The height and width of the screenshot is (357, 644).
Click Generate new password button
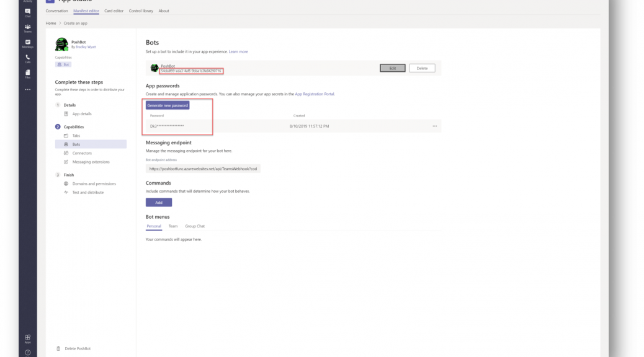coord(168,105)
